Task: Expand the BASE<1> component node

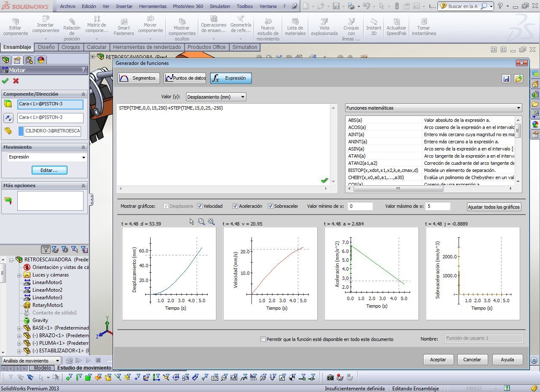Action: [19, 328]
